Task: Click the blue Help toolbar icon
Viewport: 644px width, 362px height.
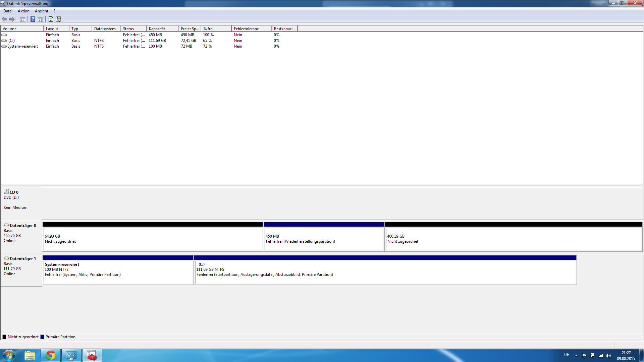Action: point(33,19)
